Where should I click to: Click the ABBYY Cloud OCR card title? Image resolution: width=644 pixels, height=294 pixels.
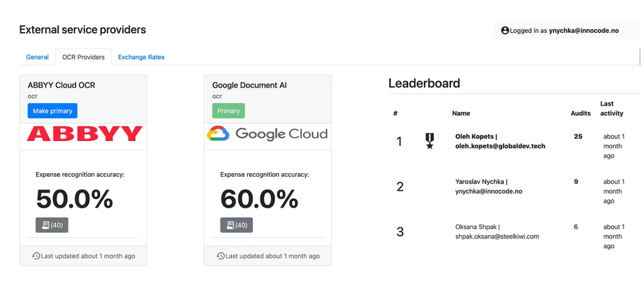(x=62, y=86)
